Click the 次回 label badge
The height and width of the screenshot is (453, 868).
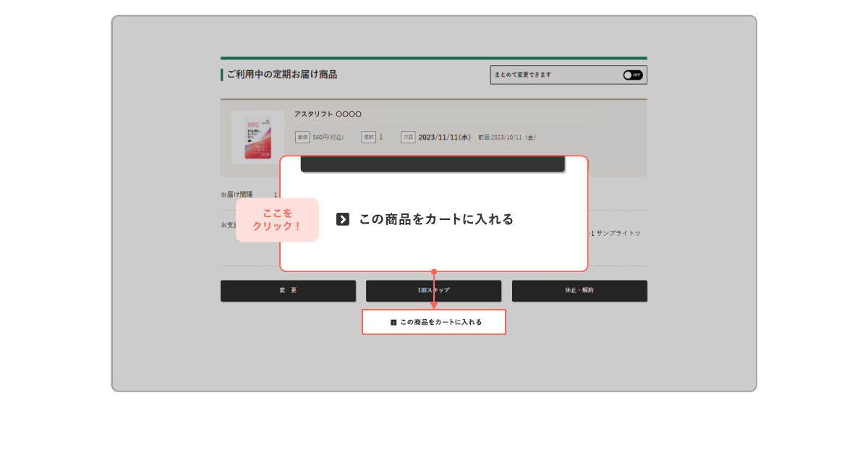(408, 137)
